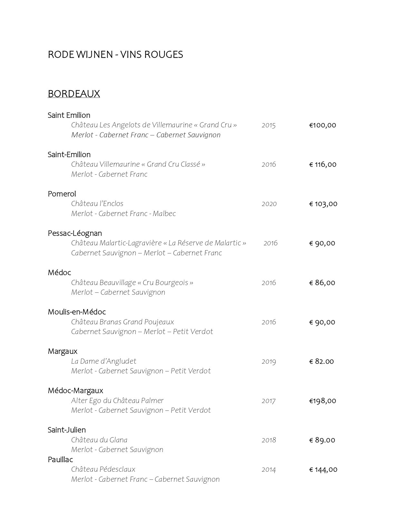Click the €198,00 price
Viewport: 411px width, 532px height.
[x=322, y=400]
